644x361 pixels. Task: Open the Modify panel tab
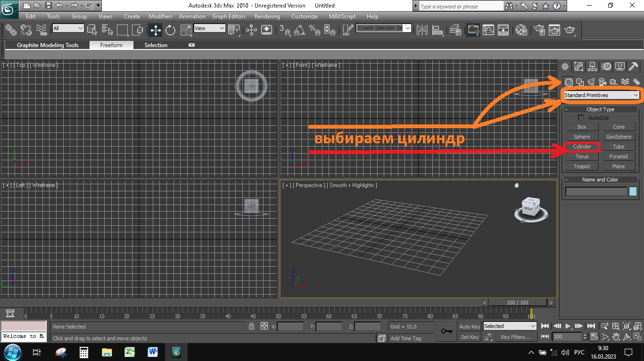(579, 66)
